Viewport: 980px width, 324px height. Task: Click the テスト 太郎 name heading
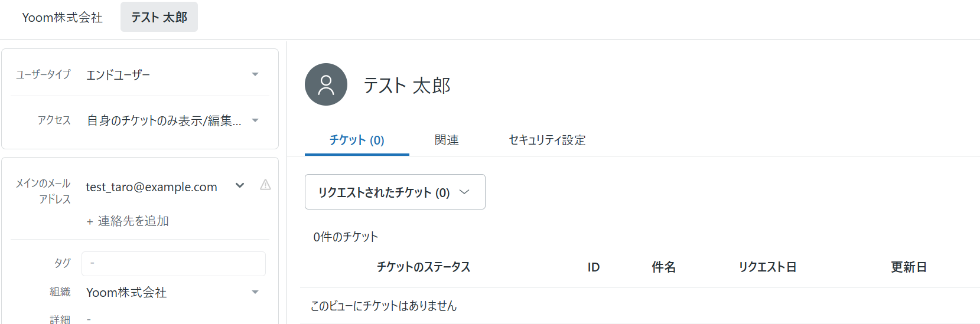pyautogui.click(x=407, y=86)
